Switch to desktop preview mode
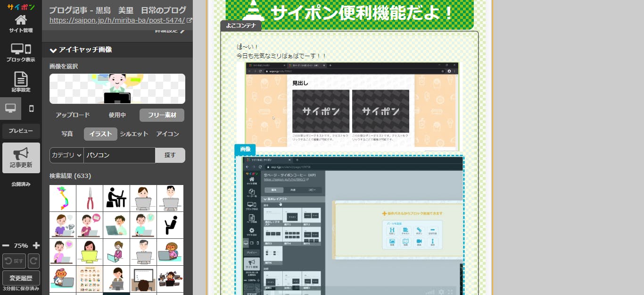Image resolution: width=644 pixels, height=295 pixels. point(10,109)
